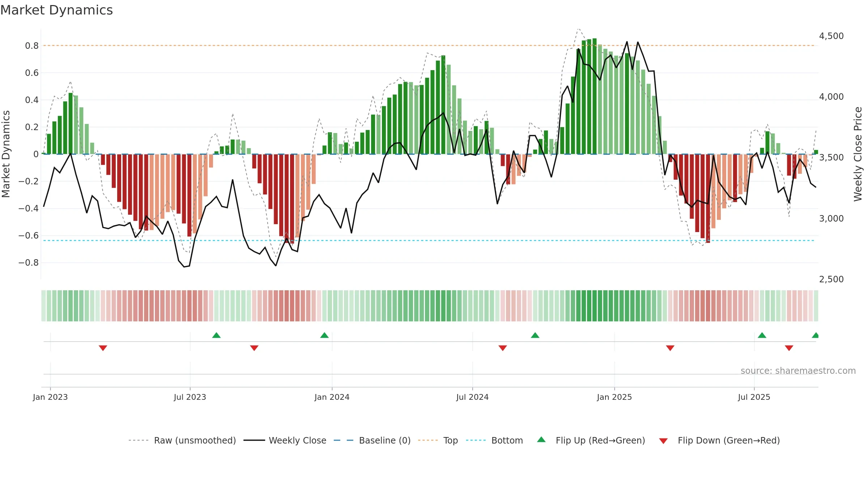Click the green Flip Up marker near September 2024
The height and width of the screenshot is (488, 868).
(535, 335)
